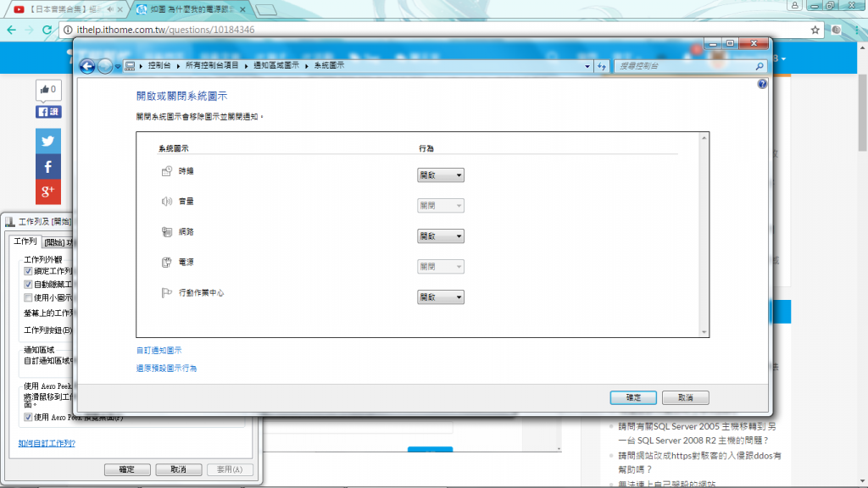Switch to the 工作列 tab in taskbar properties
868x488 pixels.
coord(25,241)
